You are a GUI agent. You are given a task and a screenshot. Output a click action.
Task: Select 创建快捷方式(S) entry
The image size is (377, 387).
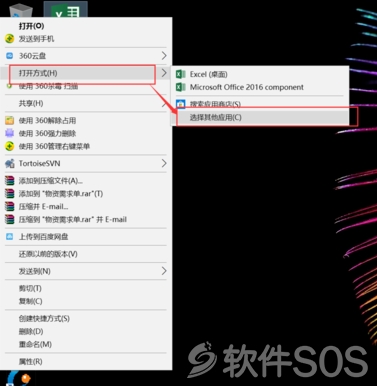[44, 318]
